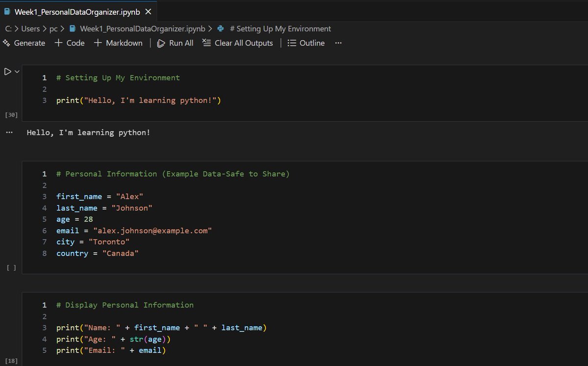Clear All Outputs in the notebook
Viewport: 588px width, 366px height.
pyautogui.click(x=238, y=43)
